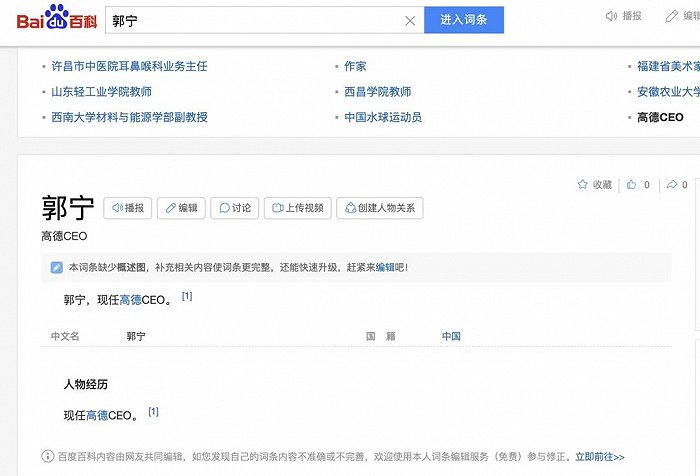Click the 收藏 star icon
Image resolution: width=700 pixels, height=476 pixels.
click(x=582, y=184)
